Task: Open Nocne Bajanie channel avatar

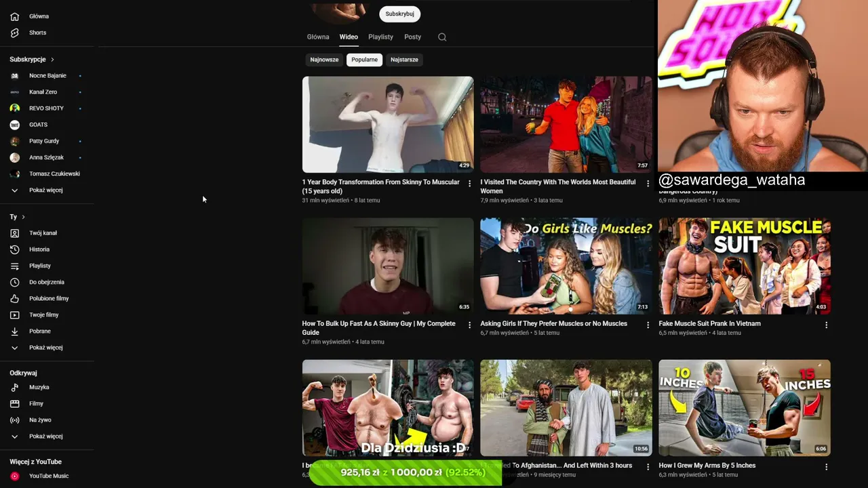Action: point(15,76)
